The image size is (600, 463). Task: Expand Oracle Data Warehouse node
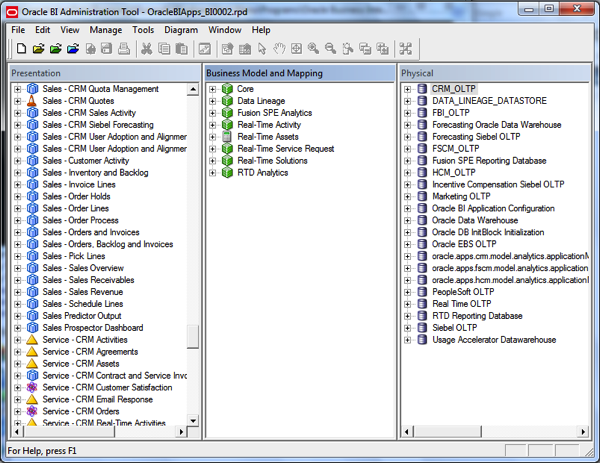pos(407,220)
